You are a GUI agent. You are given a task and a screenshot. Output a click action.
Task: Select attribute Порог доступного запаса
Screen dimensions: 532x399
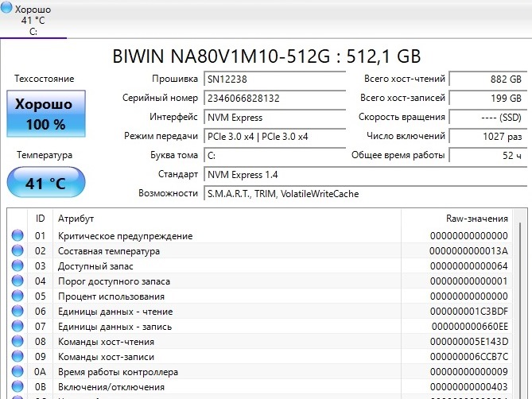coord(114,281)
